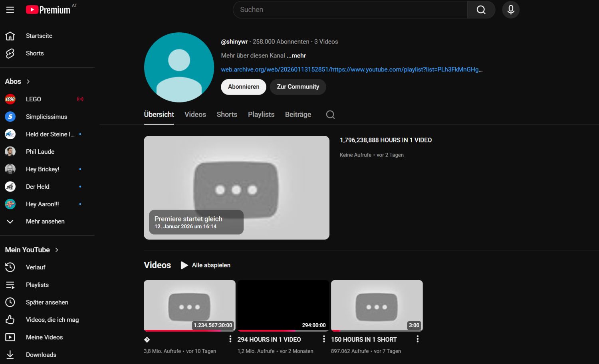Switch to the Beiträge tab
This screenshot has width=599, height=364.
pos(298,115)
